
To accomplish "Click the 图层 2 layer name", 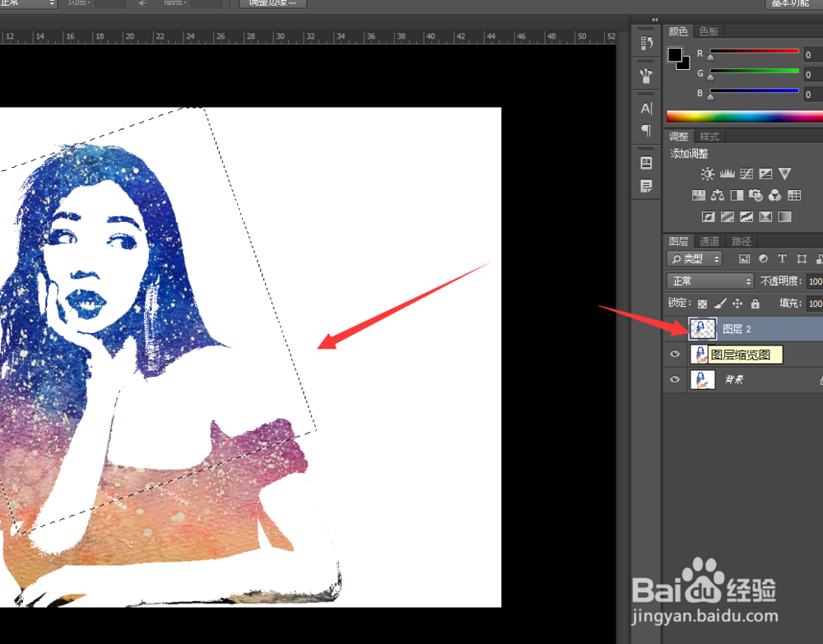I will click(x=737, y=329).
